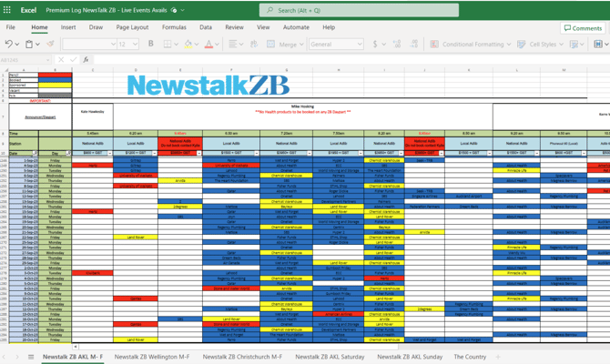Click the Paste clipboard icon
Image resolution: width=610 pixels, height=364 pixels.
pos(29,44)
